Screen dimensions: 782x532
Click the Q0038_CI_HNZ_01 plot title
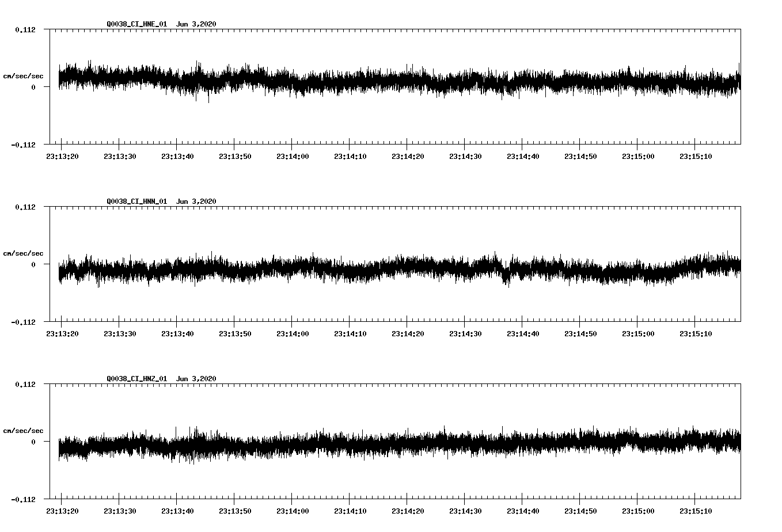coord(162,379)
